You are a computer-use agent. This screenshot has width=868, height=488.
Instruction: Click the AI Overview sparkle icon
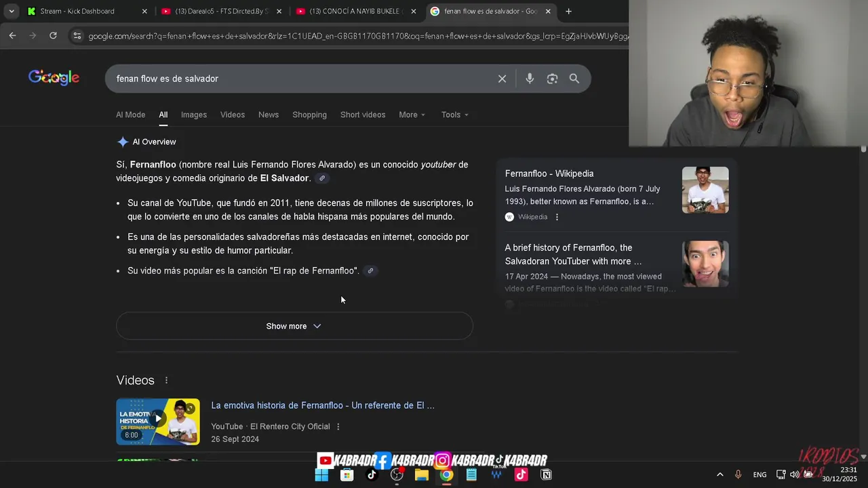[123, 142]
